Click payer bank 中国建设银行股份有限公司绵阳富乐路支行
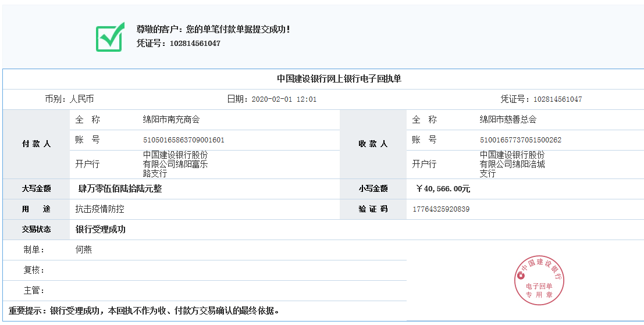Screen dimensions: 644x325 coord(175,164)
